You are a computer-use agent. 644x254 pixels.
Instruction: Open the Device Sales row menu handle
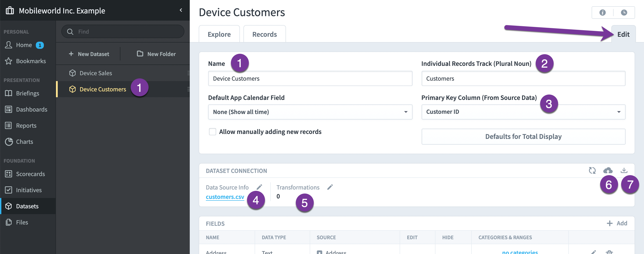(x=188, y=73)
